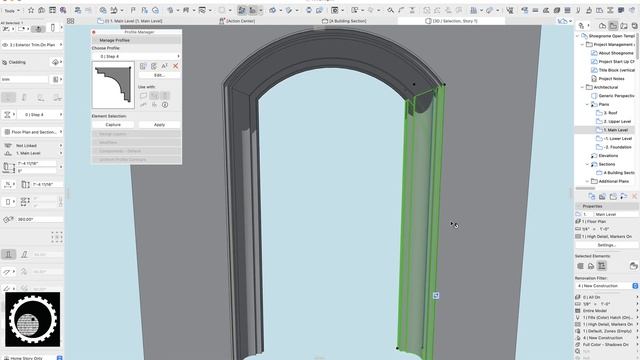Screen dimensions: 640x360
Task: Open the profile 0 | Step 4 dropdown in Info Box
Action: pos(40,115)
